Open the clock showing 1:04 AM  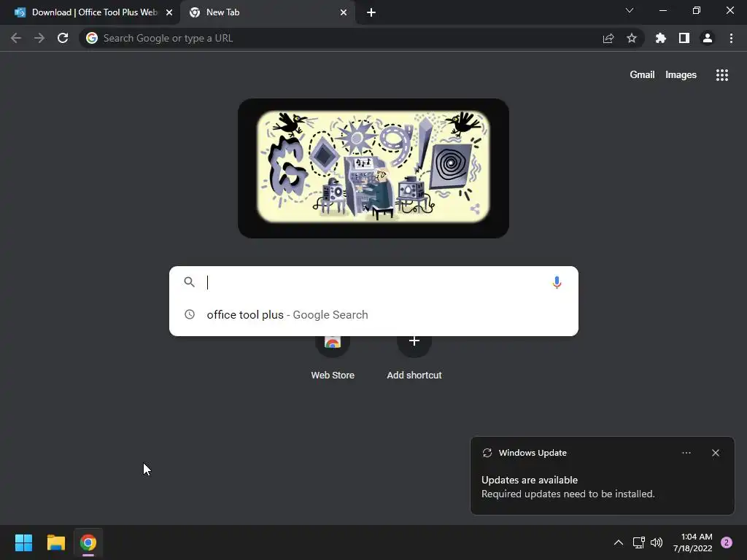click(693, 542)
